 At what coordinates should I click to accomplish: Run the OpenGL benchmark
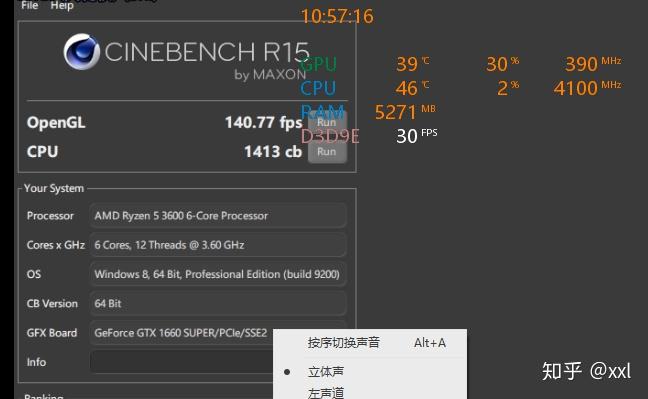(327, 122)
